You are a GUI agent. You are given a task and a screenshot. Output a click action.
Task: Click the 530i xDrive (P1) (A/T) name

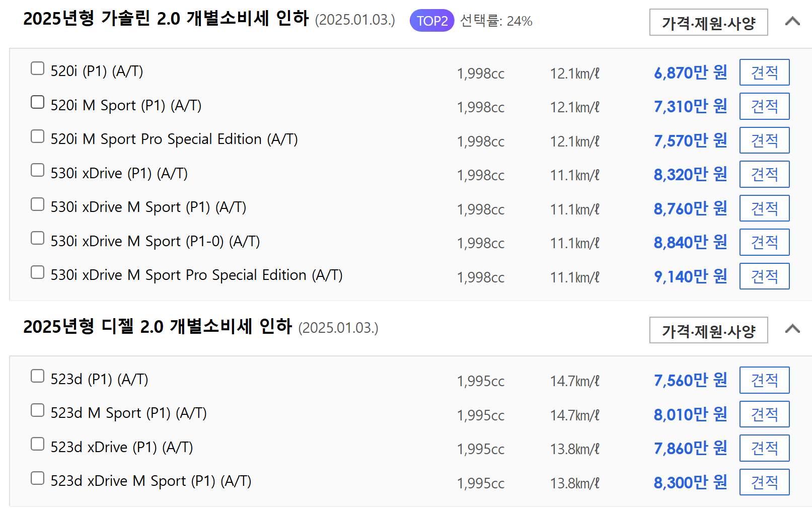coord(119,173)
